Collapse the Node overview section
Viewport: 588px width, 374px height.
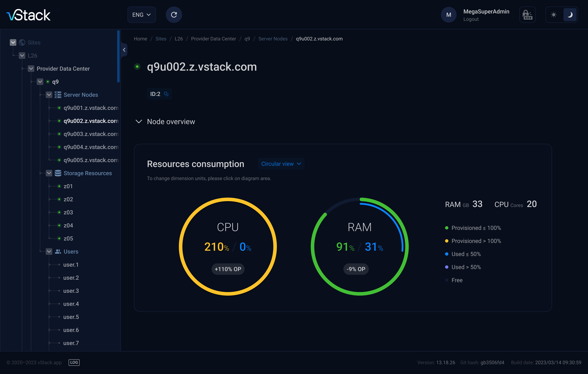[139, 122]
